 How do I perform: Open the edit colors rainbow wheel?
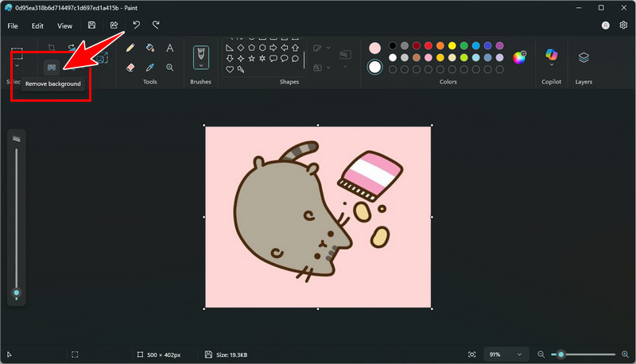tap(519, 57)
